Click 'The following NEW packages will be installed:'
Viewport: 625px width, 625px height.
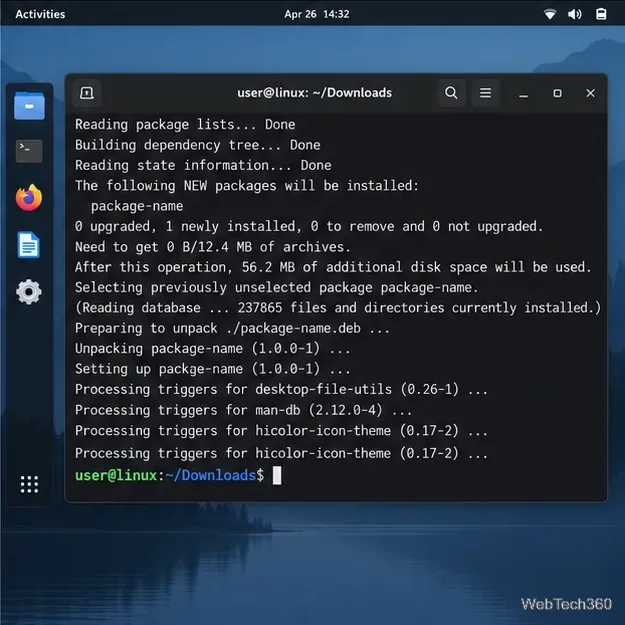(247, 186)
